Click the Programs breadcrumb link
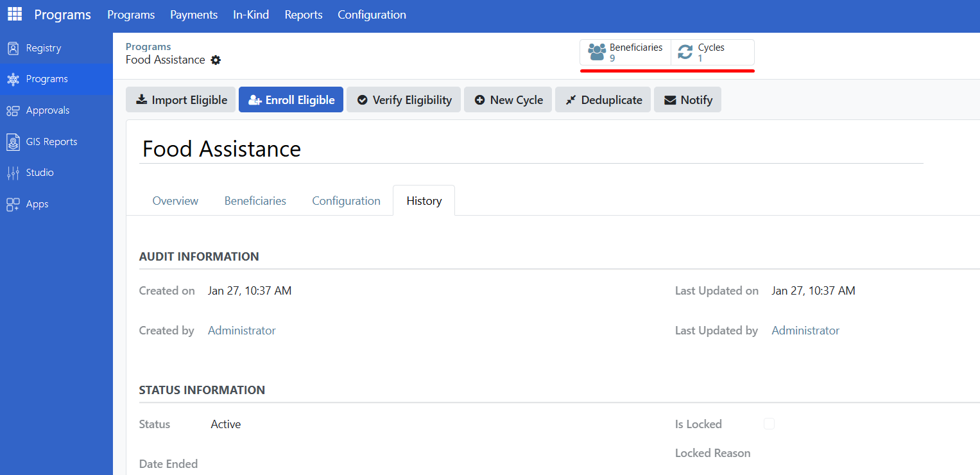This screenshot has width=980, height=475. pos(148,47)
